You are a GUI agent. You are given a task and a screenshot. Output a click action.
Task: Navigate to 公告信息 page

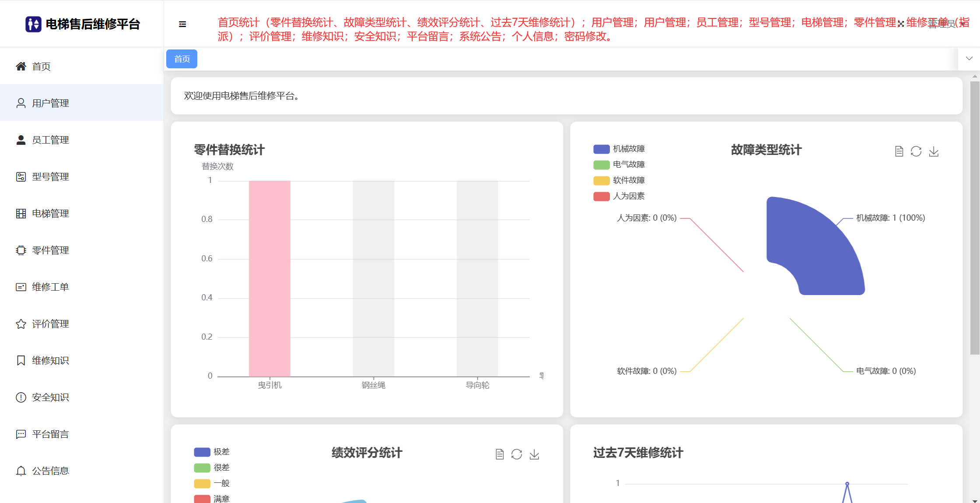50,471
